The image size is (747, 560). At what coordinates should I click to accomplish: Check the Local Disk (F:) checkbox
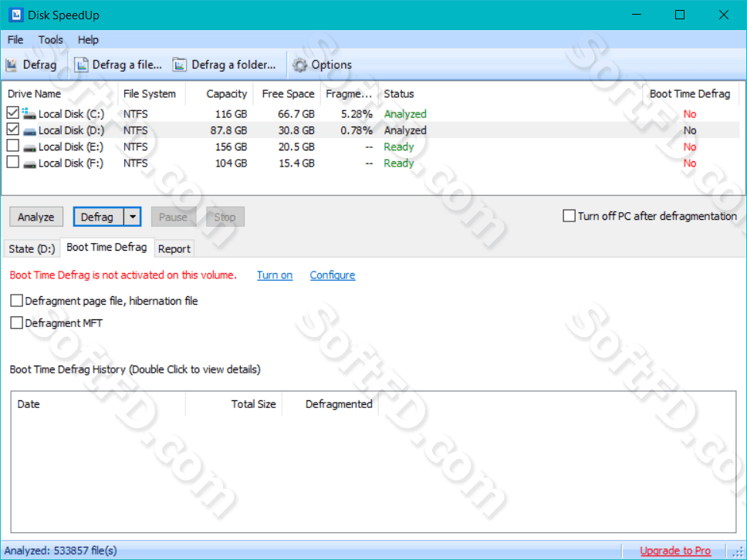pyautogui.click(x=13, y=162)
